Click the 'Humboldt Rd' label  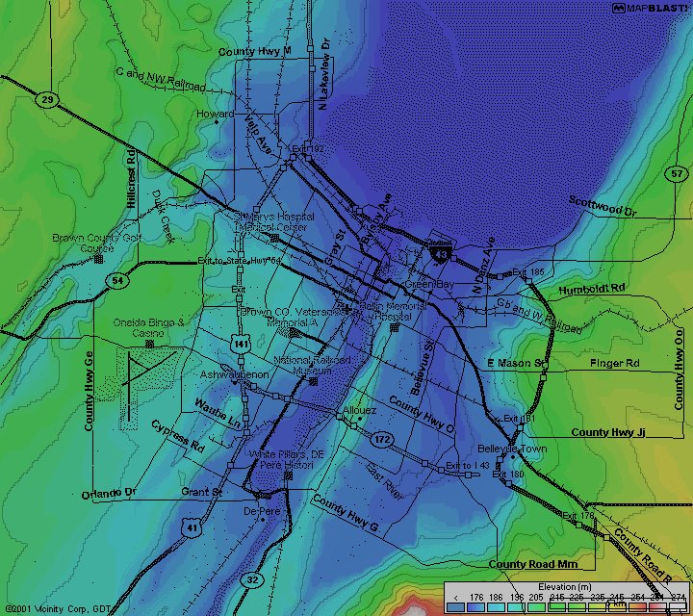[592, 290]
